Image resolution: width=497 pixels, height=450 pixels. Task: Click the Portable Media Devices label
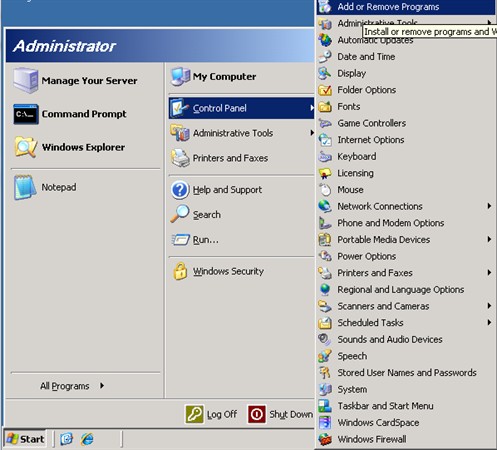[384, 240]
